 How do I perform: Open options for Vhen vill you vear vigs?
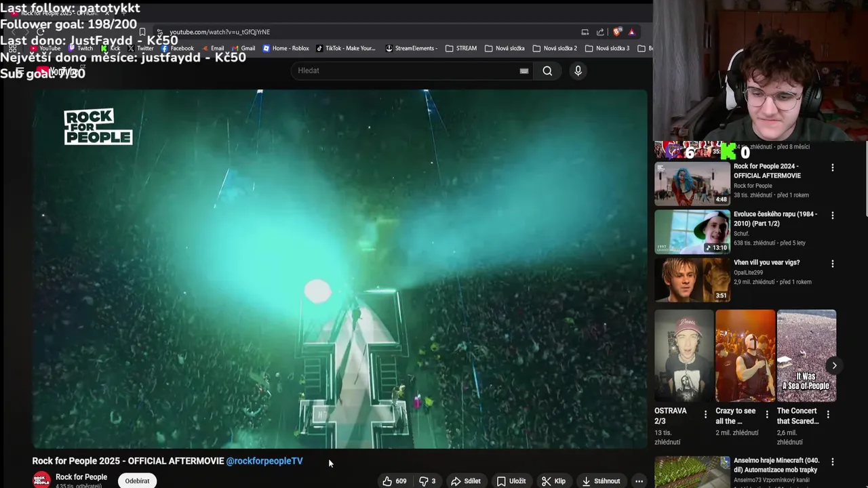coord(833,264)
